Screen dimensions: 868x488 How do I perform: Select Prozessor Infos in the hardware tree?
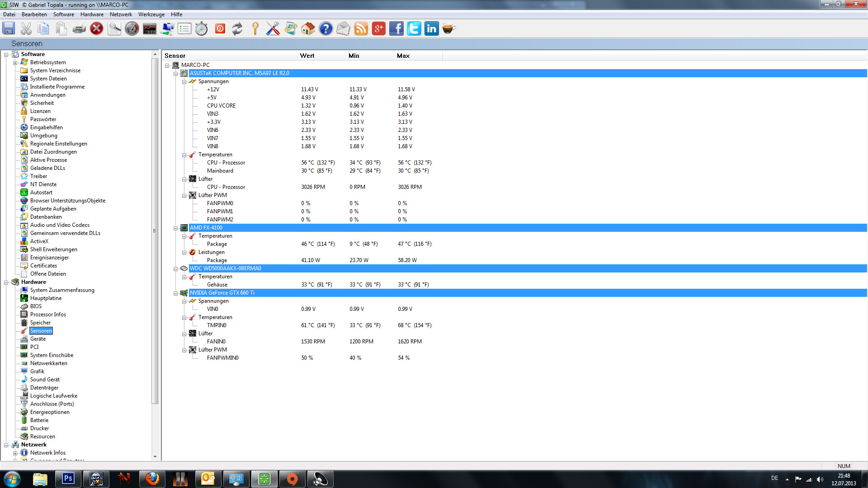click(x=48, y=314)
